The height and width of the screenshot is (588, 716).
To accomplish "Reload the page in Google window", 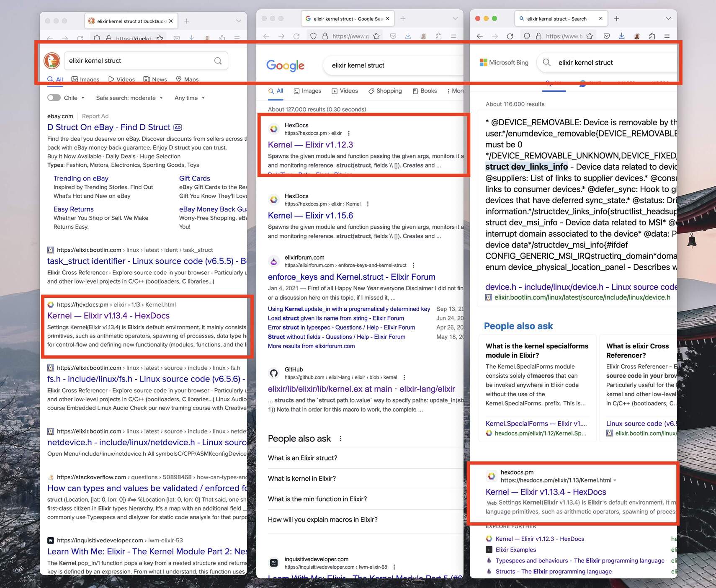I will [296, 36].
